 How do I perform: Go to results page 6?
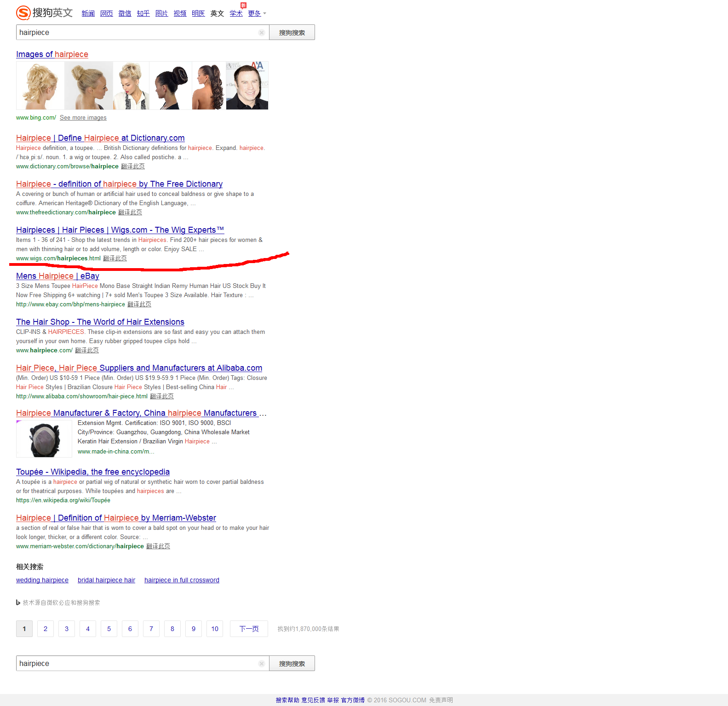click(130, 629)
